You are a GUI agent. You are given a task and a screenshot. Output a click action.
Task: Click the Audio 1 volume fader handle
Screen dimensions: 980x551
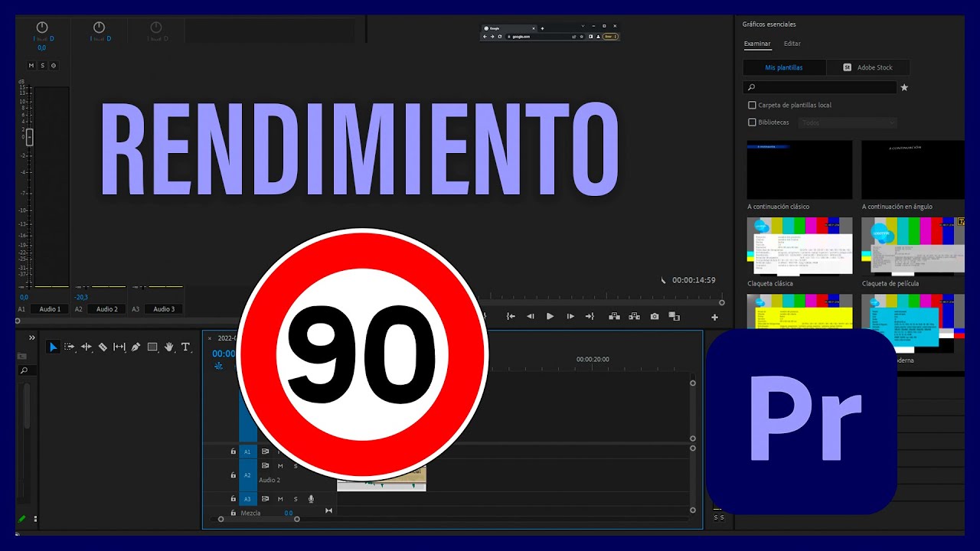pyautogui.click(x=30, y=137)
